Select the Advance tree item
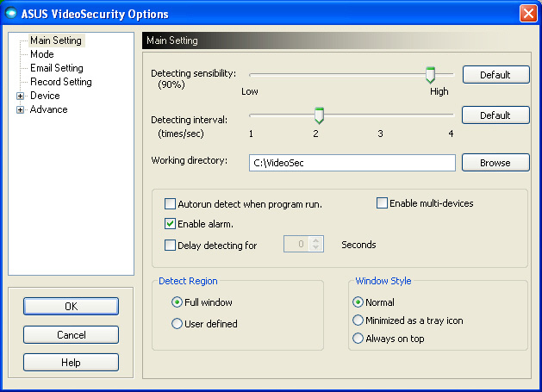The height and width of the screenshot is (392, 542). (x=49, y=109)
